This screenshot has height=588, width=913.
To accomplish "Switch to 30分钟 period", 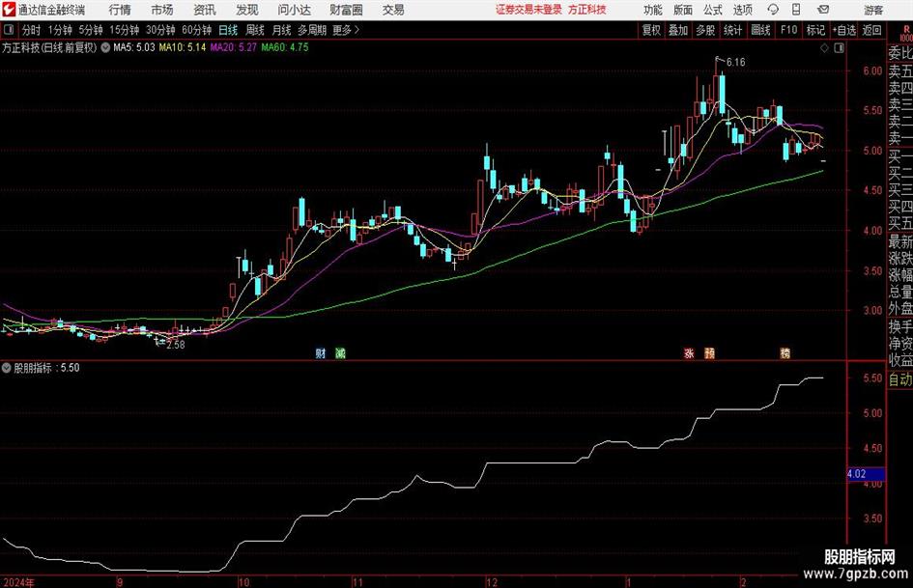I will 160,30.
